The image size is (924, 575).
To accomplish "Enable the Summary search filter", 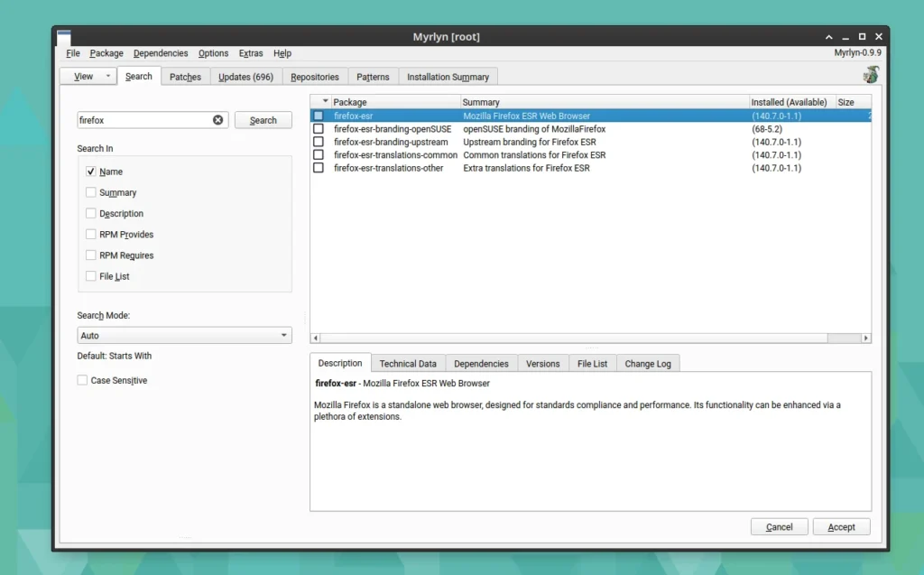I will pos(90,192).
